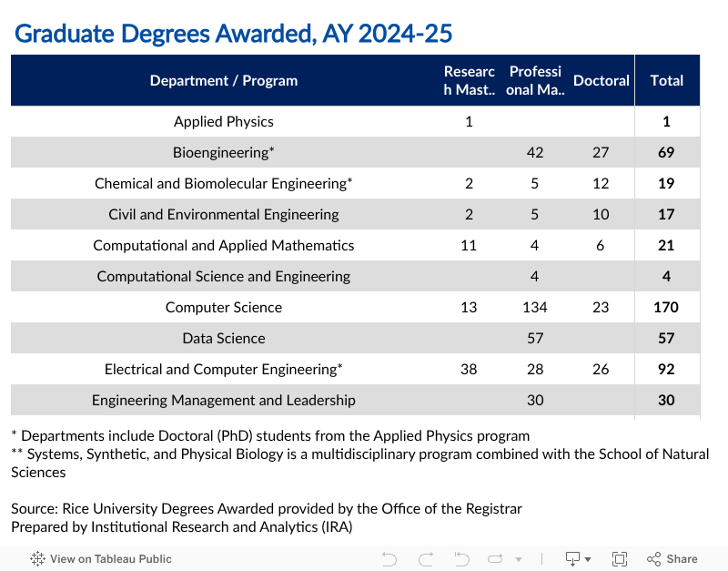Redo the dashboard action
The height and width of the screenshot is (571, 728).
click(x=426, y=558)
